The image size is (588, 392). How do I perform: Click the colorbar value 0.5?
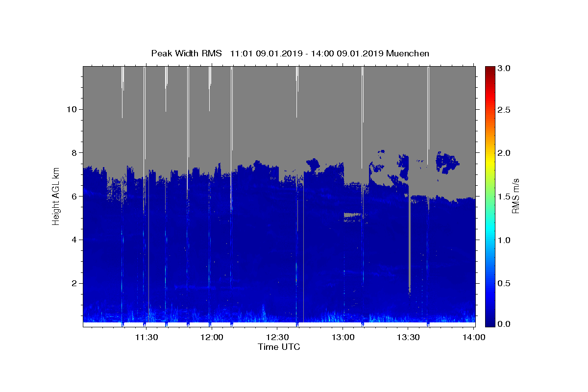point(505,283)
